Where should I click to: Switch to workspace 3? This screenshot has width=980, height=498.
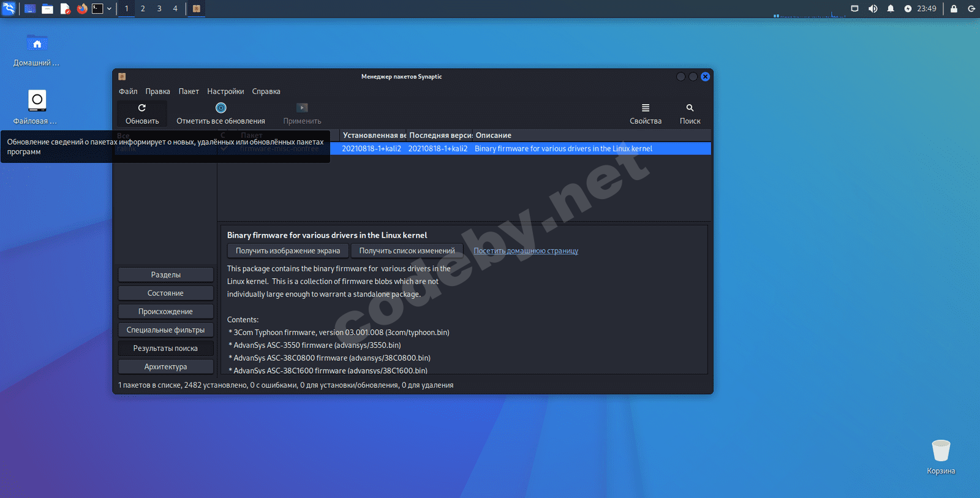(x=159, y=9)
